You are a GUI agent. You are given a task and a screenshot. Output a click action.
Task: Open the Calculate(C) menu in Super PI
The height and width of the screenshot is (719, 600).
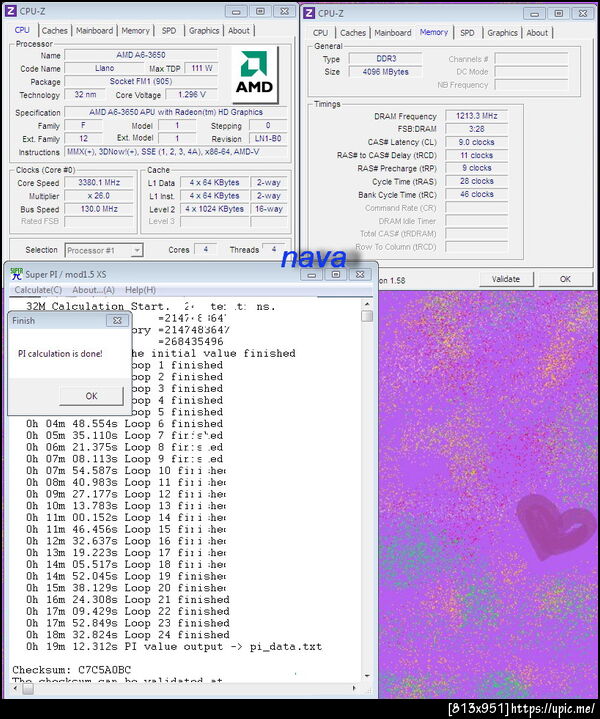click(38, 290)
